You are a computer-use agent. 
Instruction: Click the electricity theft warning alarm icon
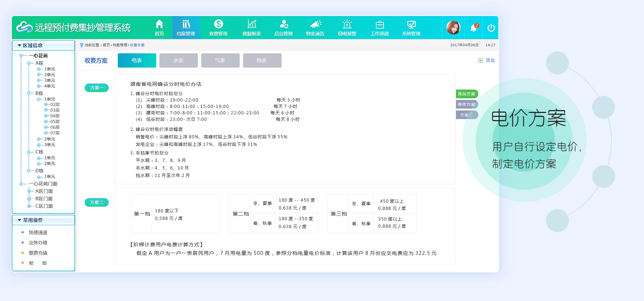coord(347,24)
